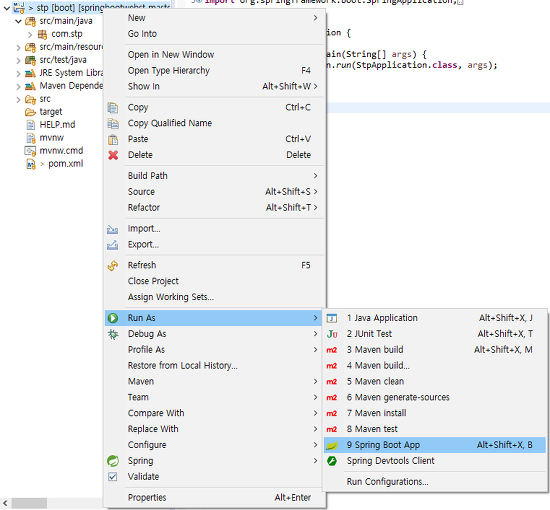This screenshot has width=550, height=510.
Task: Open the Build Path submenu
Action: [x=215, y=176]
